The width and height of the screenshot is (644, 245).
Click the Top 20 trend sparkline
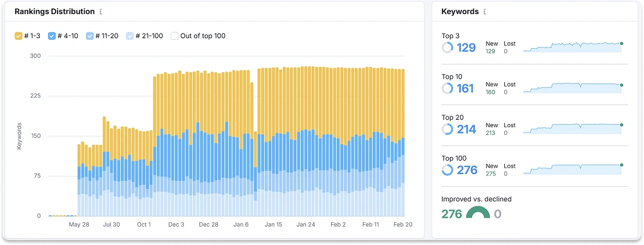(x=573, y=129)
